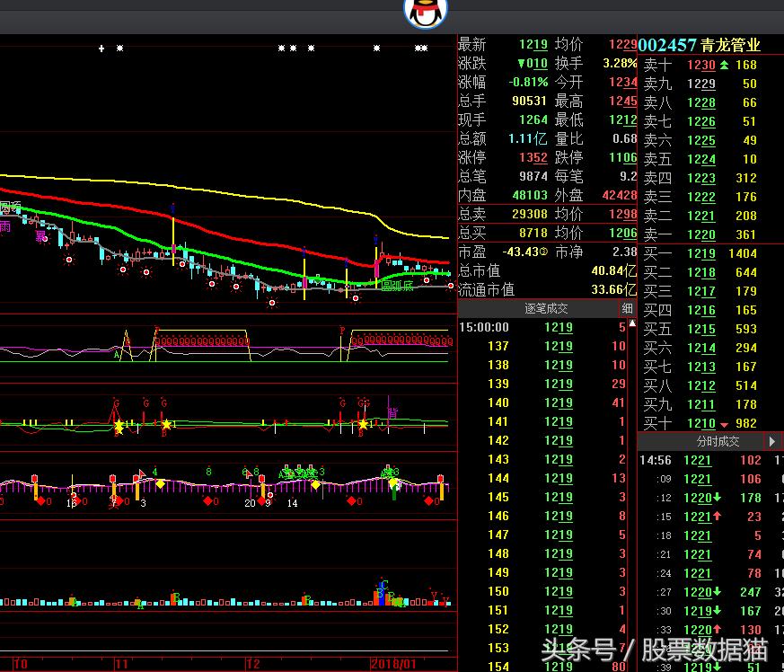
Task: Click the magenta 暴 marker on the K-line chart
Action: click(x=40, y=236)
